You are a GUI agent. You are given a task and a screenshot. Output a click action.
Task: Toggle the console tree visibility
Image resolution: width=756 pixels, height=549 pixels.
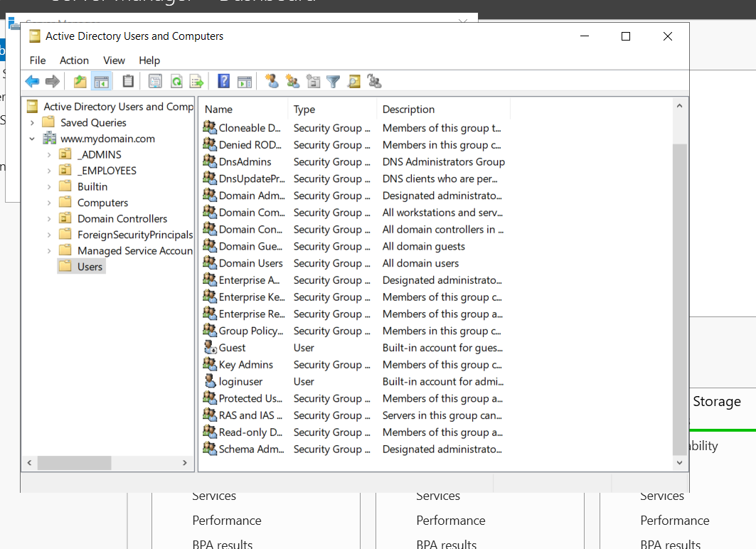pyautogui.click(x=102, y=81)
